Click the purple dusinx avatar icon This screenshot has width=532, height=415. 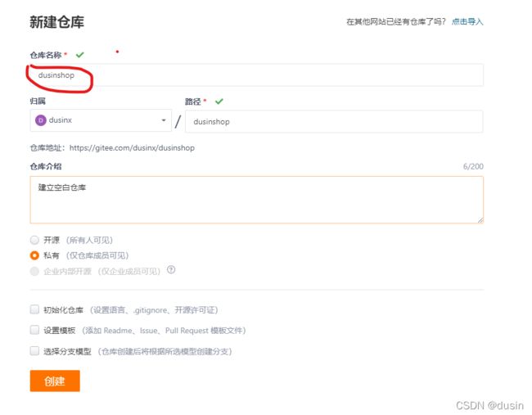tap(41, 120)
